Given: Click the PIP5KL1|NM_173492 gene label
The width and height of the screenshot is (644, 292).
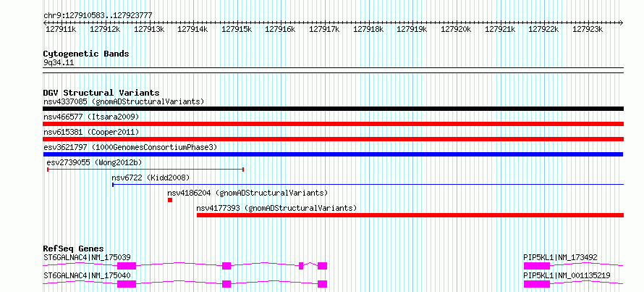Looking at the screenshot, I should (x=560, y=258).
